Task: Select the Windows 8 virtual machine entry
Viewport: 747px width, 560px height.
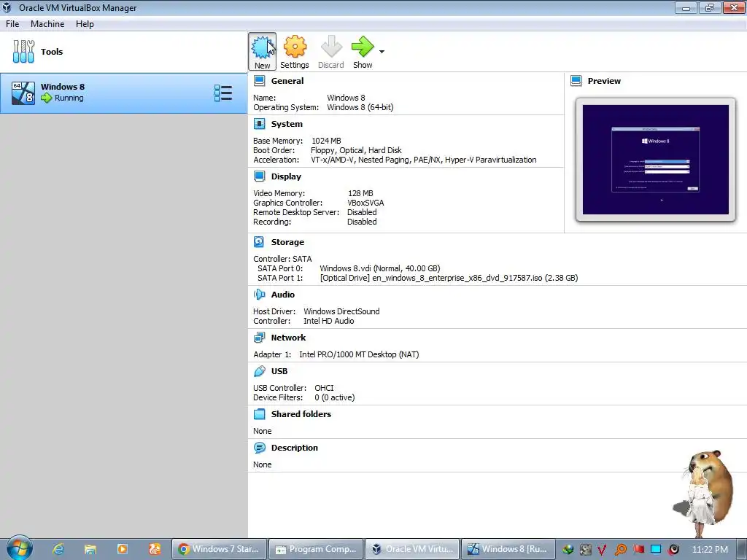Action: pyautogui.click(x=124, y=93)
